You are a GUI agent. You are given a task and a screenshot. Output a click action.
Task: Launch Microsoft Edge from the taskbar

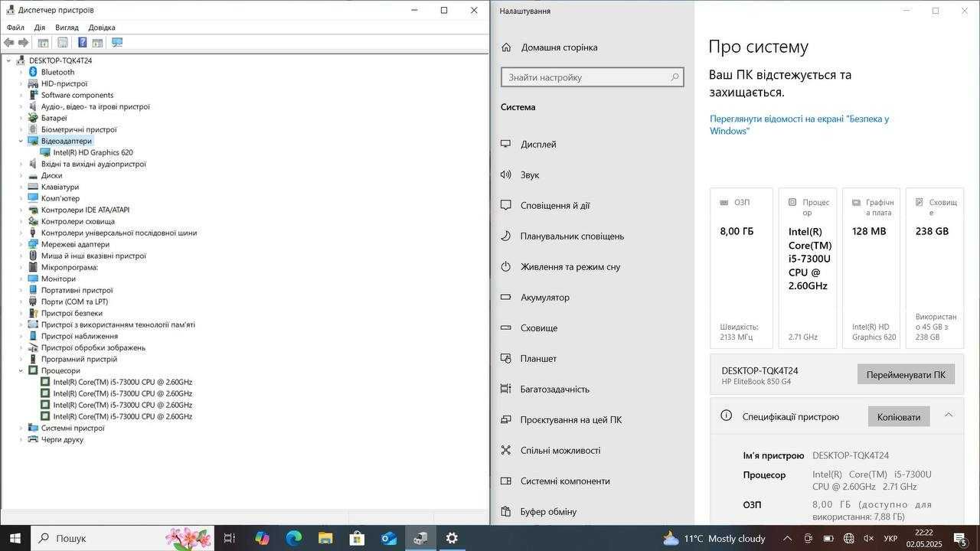click(x=294, y=538)
